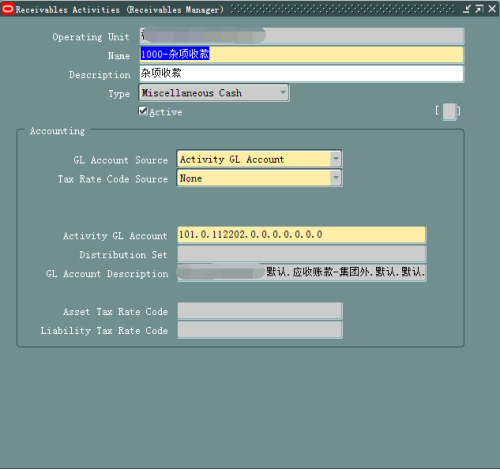Click the GL Account Description field
The width and height of the screenshot is (500, 469).
pyautogui.click(x=302, y=273)
